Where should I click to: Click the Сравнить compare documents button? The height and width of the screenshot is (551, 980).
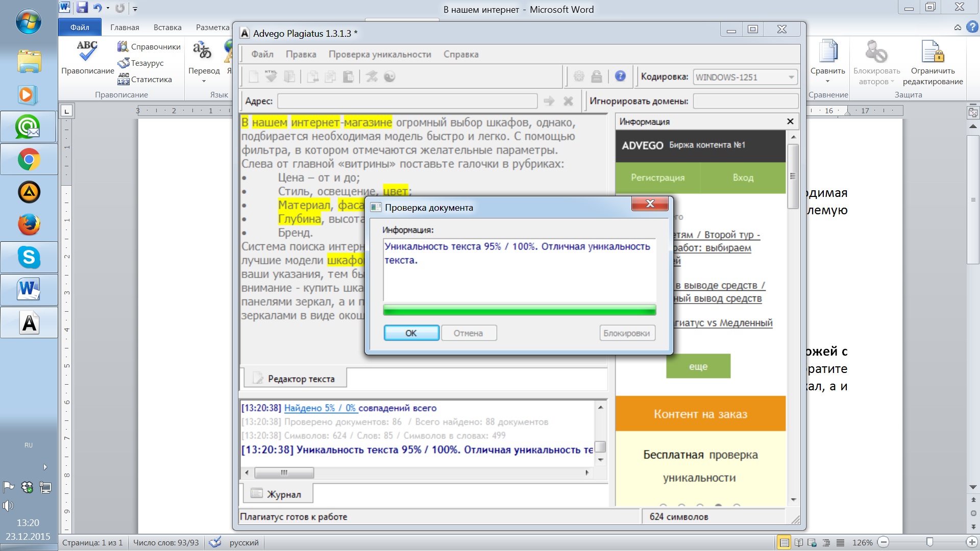tap(827, 61)
